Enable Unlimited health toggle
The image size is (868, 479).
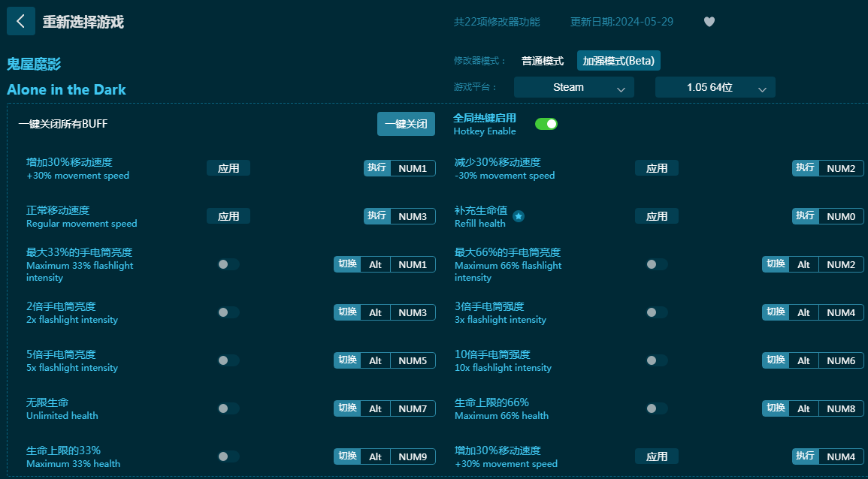pyautogui.click(x=228, y=408)
